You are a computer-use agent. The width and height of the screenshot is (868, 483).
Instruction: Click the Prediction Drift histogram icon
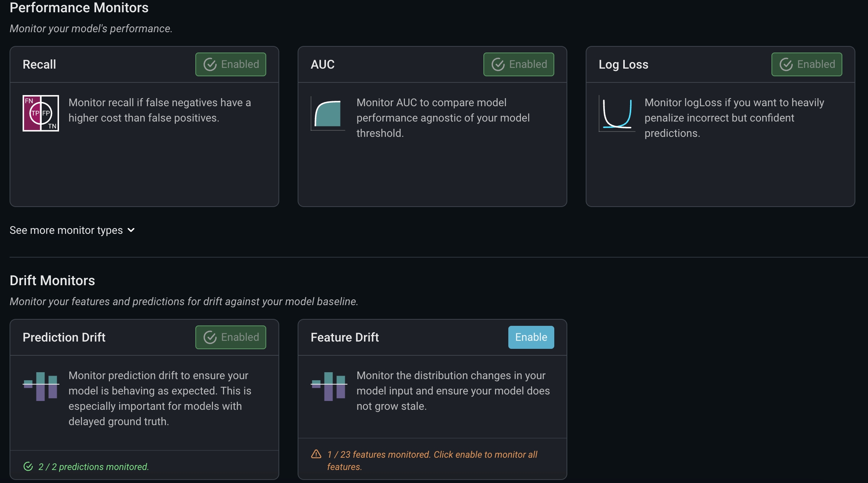coord(41,386)
